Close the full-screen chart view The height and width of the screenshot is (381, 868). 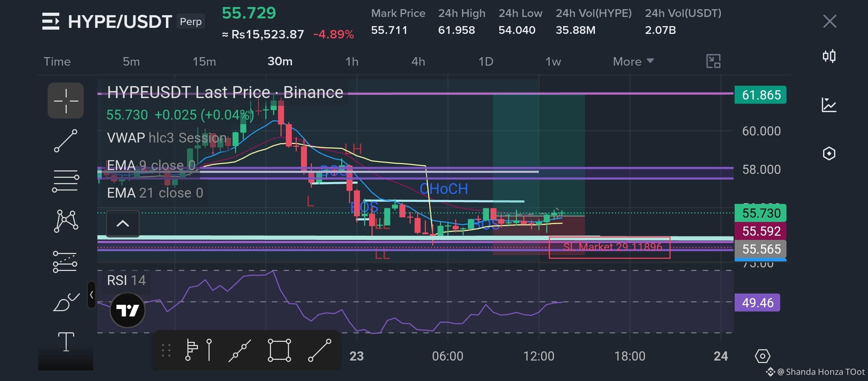(x=830, y=21)
